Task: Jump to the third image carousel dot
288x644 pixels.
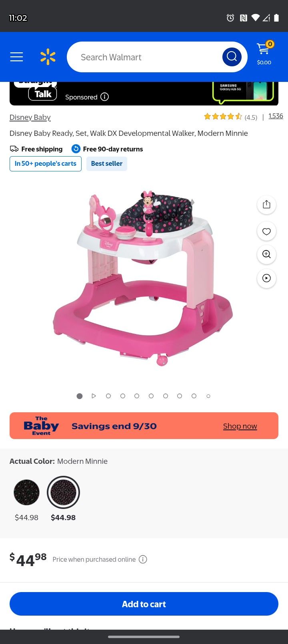Action: click(108, 396)
